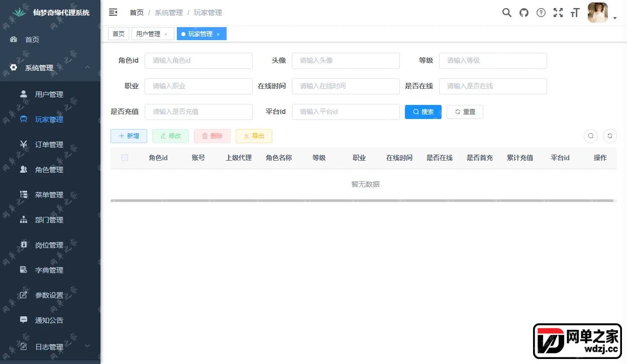The image size is (627, 364).
Task: Focus the 头像 input field
Action: (346, 60)
